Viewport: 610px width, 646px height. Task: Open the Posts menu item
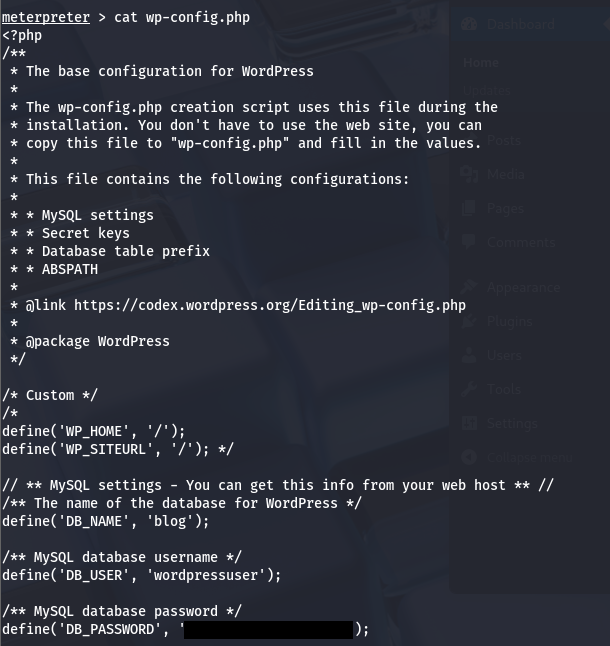[503, 141]
